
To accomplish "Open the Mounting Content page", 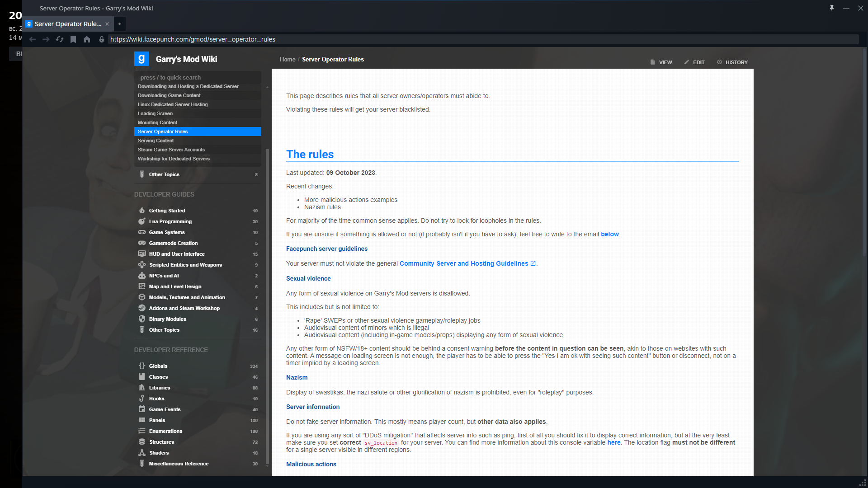I will coord(198,122).
